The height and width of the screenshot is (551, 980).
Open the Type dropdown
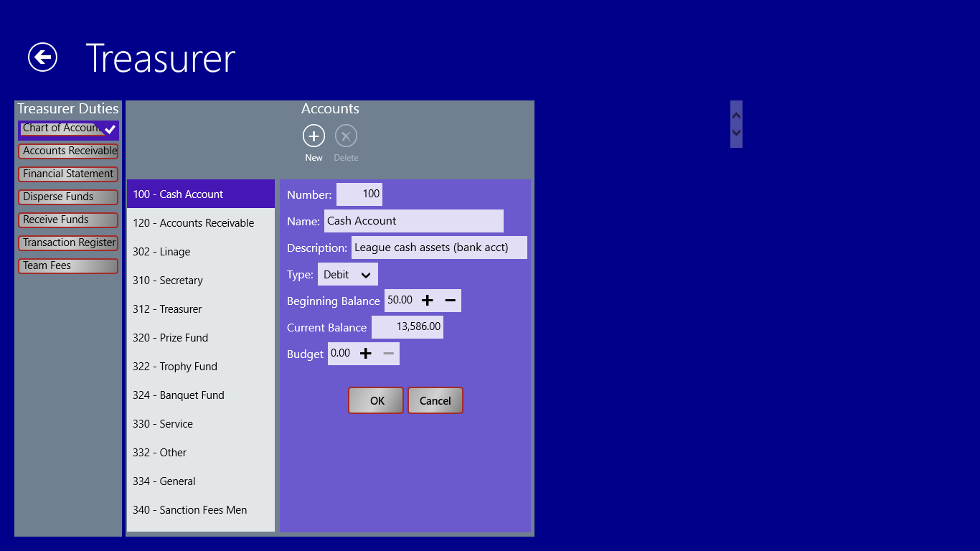coord(348,275)
